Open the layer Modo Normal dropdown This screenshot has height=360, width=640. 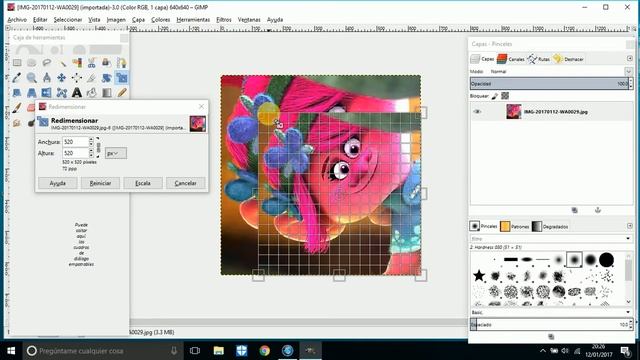point(551,71)
